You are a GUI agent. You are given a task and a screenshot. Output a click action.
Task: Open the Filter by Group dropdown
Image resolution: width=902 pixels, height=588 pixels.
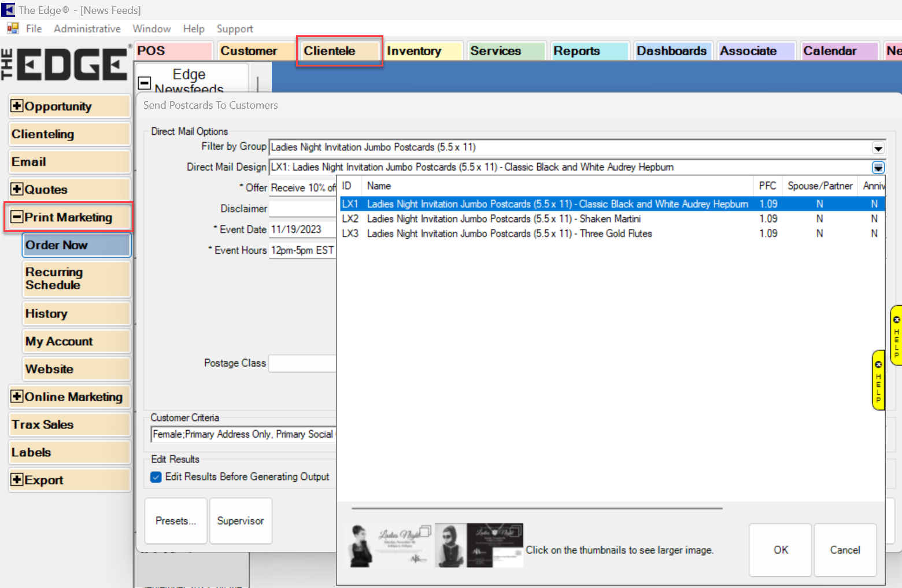click(x=878, y=148)
